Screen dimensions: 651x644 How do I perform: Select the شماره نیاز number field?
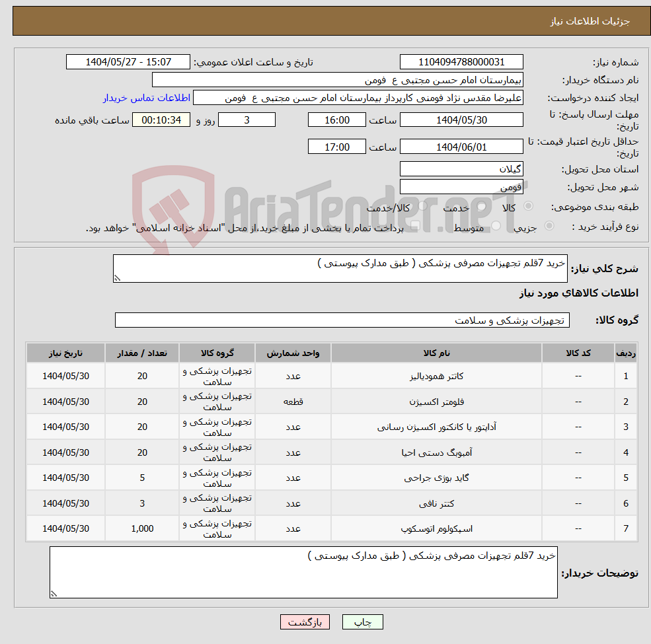461,61
